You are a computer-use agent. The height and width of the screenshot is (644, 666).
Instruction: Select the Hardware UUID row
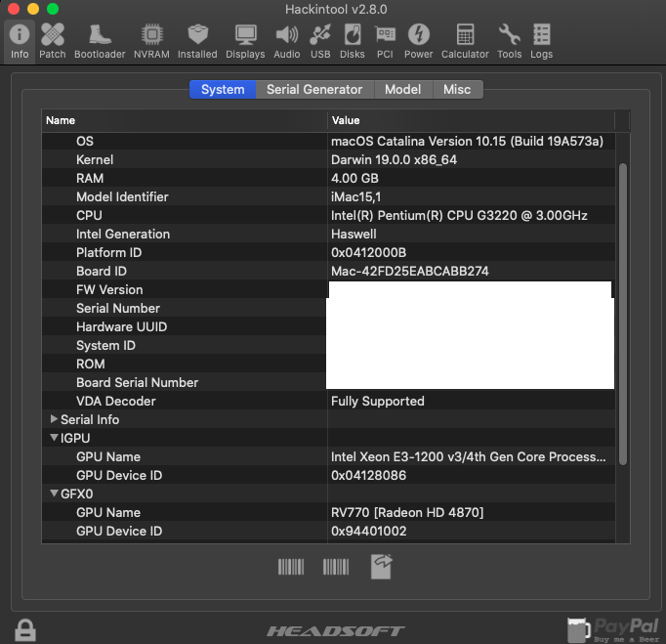(x=328, y=327)
